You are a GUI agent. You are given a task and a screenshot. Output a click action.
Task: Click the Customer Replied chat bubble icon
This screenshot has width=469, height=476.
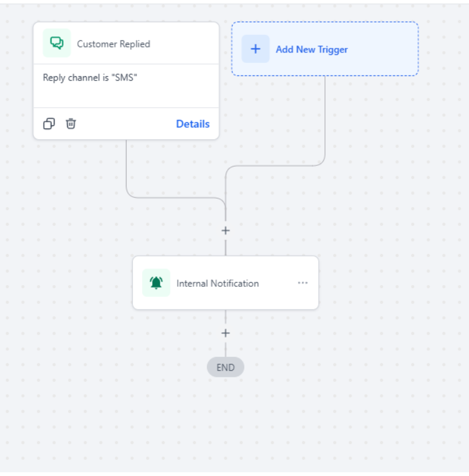(57, 43)
